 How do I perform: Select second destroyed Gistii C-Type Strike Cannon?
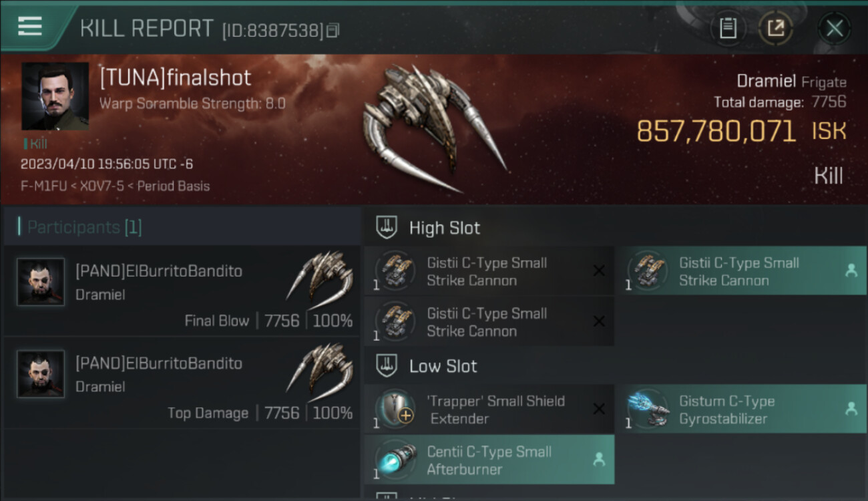(489, 322)
